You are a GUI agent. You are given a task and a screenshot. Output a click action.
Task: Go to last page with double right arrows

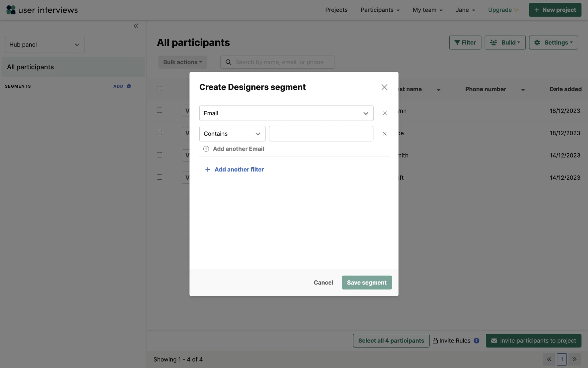click(x=574, y=359)
